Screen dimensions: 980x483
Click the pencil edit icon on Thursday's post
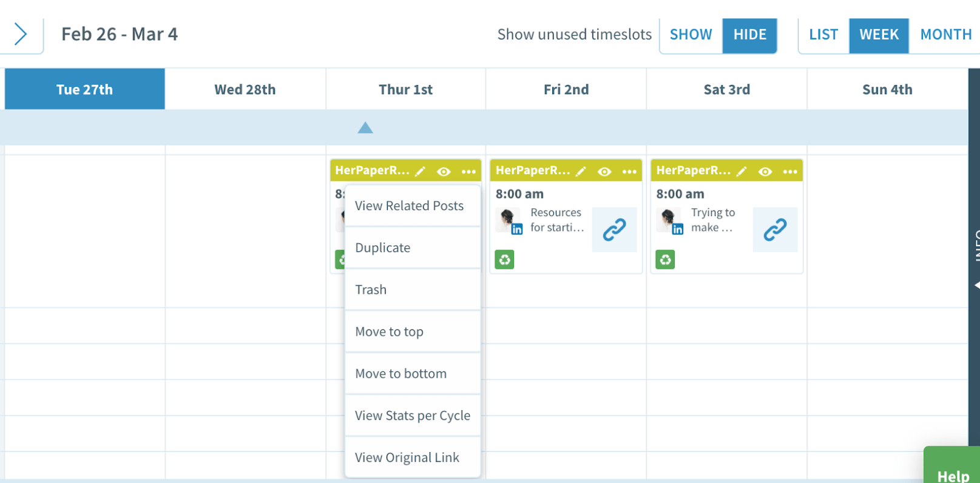tap(420, 172)
